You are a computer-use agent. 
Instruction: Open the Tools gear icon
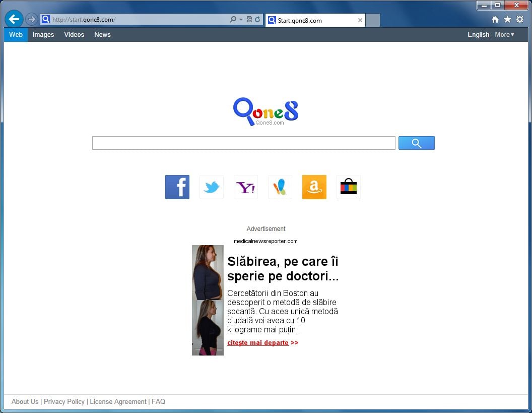(520, 19)
